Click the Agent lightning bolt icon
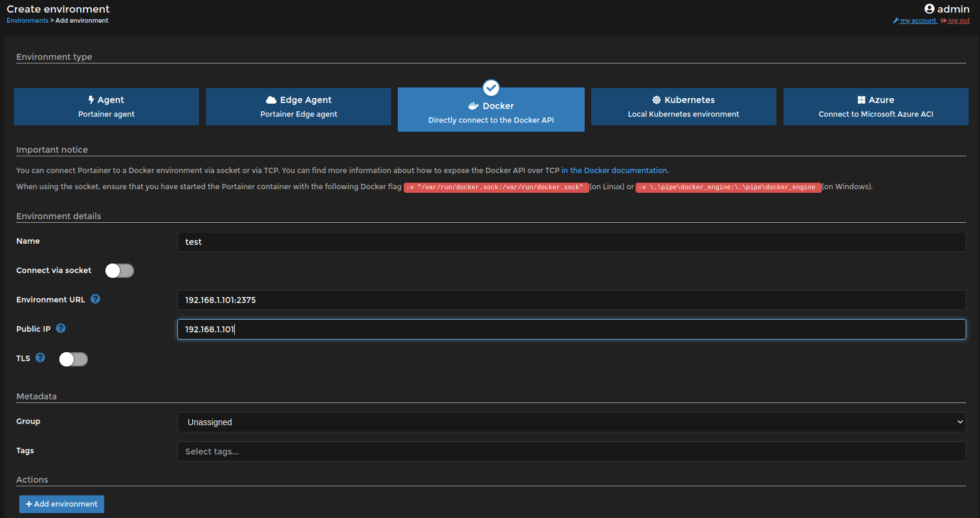The width and height of the screenshot is (980, 518). pyautogui.click(x=91, y=100)
